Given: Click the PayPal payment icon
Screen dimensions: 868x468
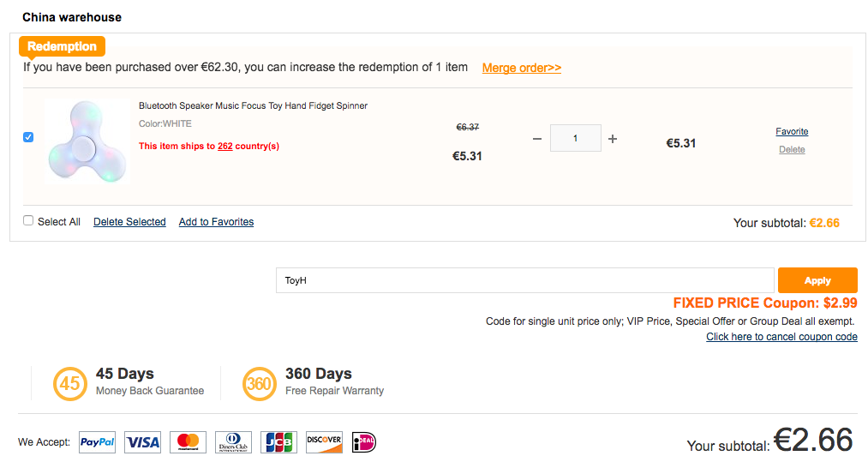Looking at the screenshot, I should 97,442.
